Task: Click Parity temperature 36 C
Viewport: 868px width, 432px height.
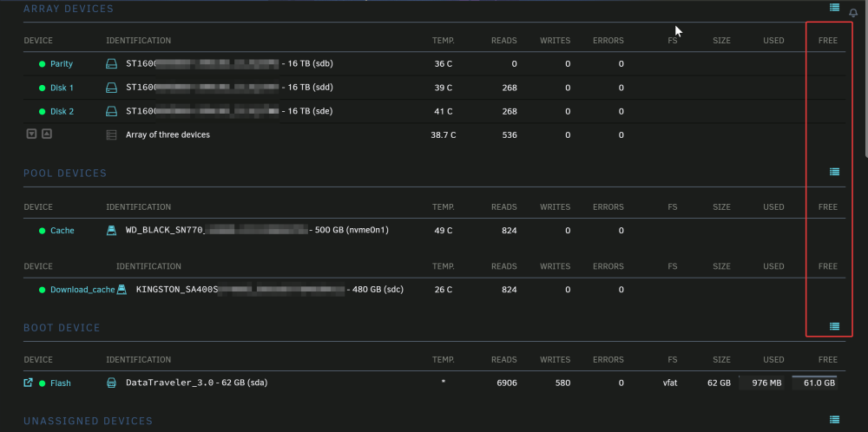Action: (444, 64)
